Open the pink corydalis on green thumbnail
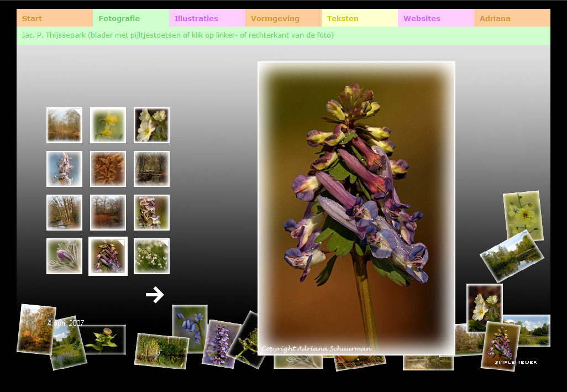Image resolution: width=567 pixels, height=392 pixels. pos(151,213)
